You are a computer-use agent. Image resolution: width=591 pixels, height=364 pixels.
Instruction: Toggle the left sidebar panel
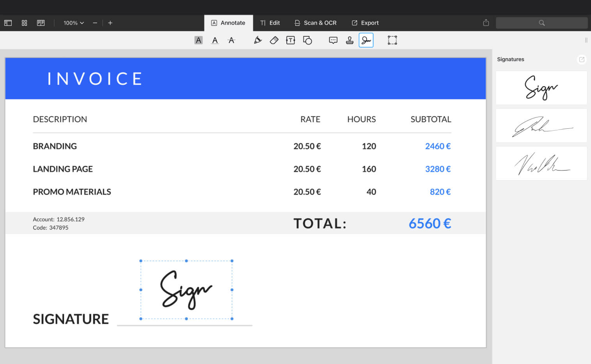[8, 23]
